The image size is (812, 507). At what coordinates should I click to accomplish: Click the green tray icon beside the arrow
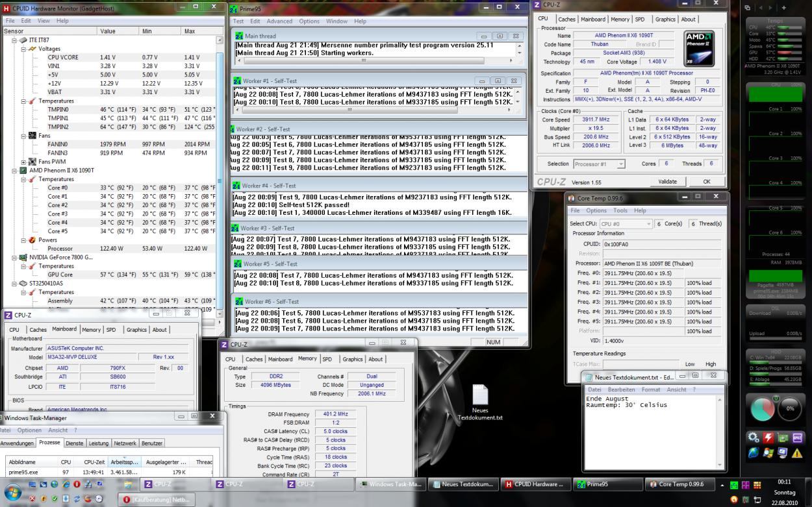[x=734, y=485]
